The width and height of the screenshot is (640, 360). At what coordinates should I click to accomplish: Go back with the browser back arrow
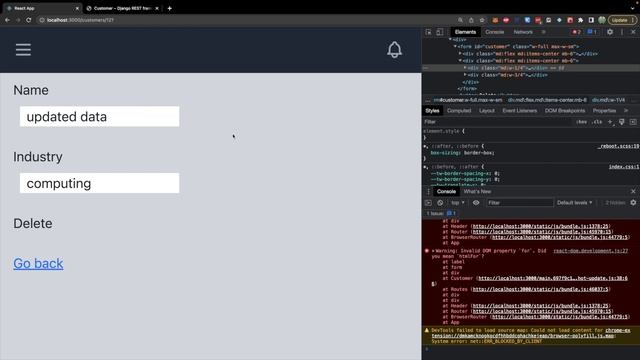pyautogui.click(x=7, y=20)
